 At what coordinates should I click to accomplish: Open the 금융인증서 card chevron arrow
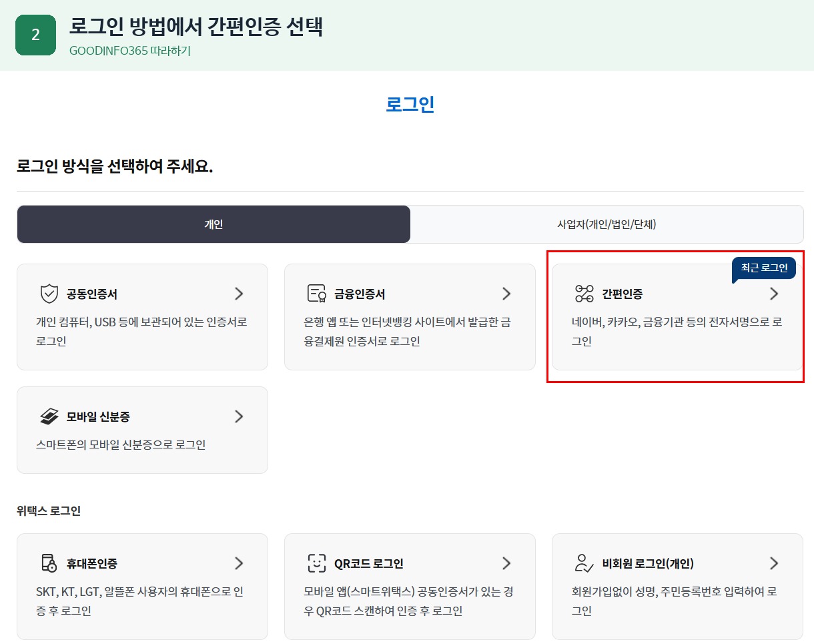506,294
